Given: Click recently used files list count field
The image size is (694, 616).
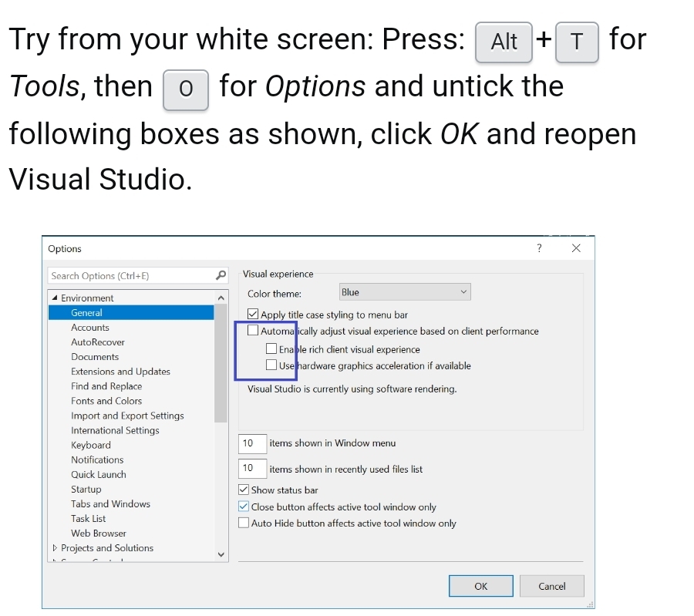Looking at the screenshot, I should point(252,468).
